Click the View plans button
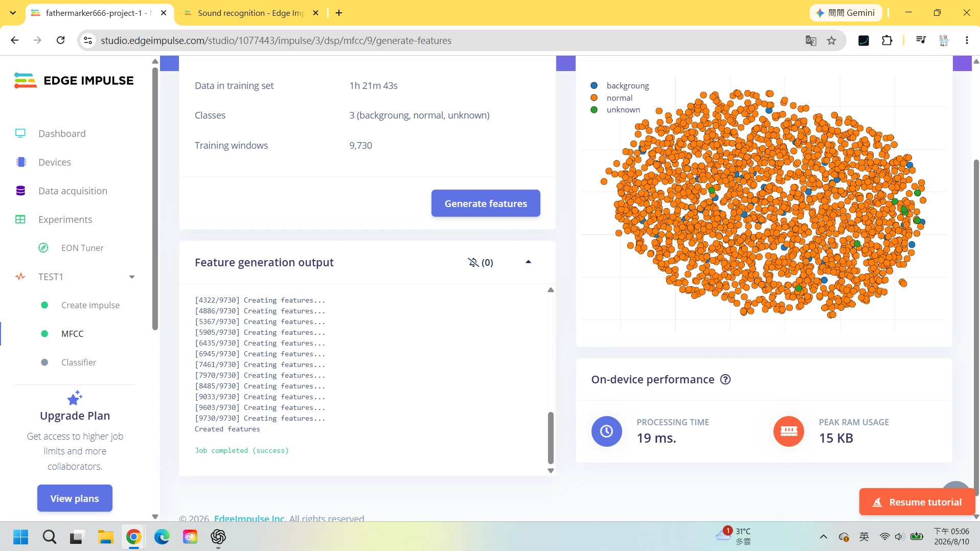The width and height of the screenshot is (980, 551). pos(75,498)
